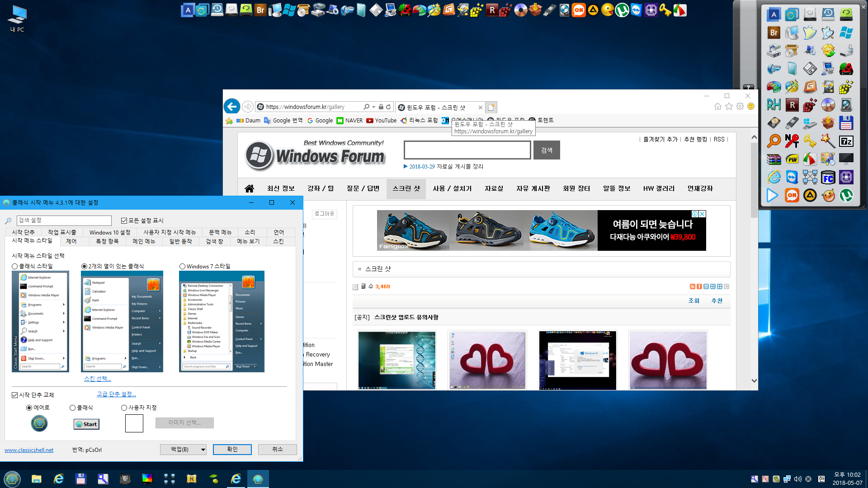868x488 pixels.
Task: Open blue floppy disk icon in side panel
Action: click(846, 123)
